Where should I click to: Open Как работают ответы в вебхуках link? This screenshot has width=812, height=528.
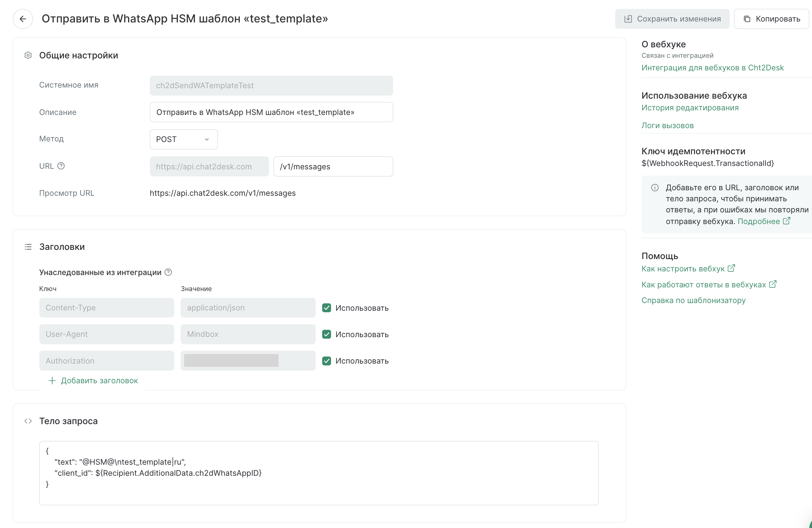coord(704,285)
